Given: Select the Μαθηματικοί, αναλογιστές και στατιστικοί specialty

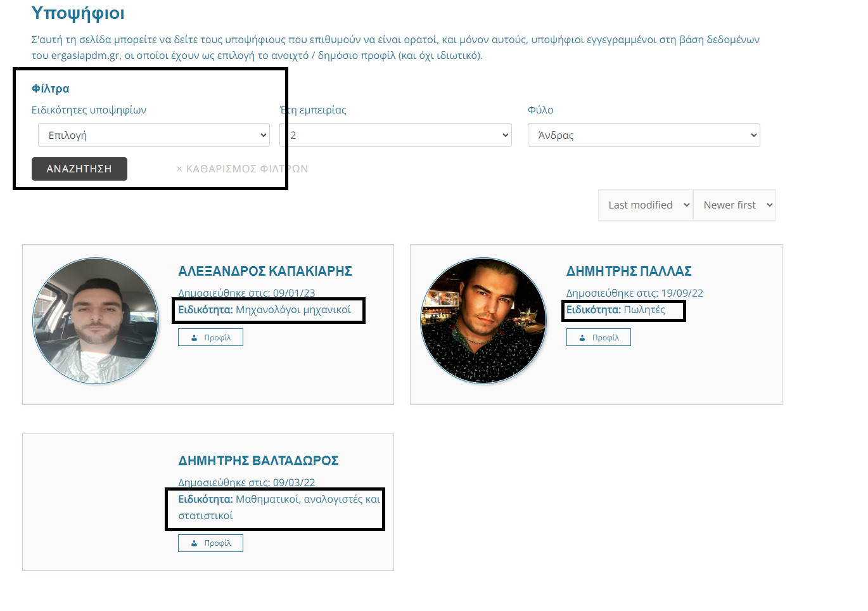Looking at the screenshot, I should [x=307, y=500].
